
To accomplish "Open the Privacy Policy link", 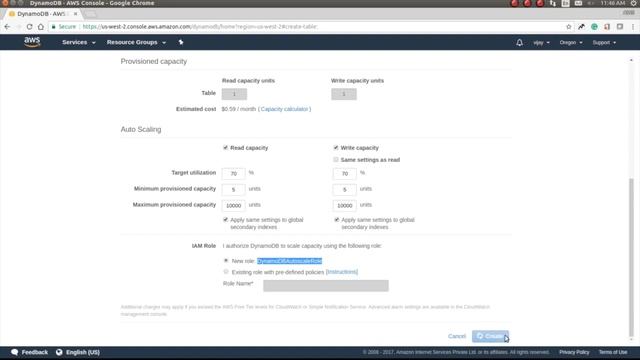I will (574, 352).
